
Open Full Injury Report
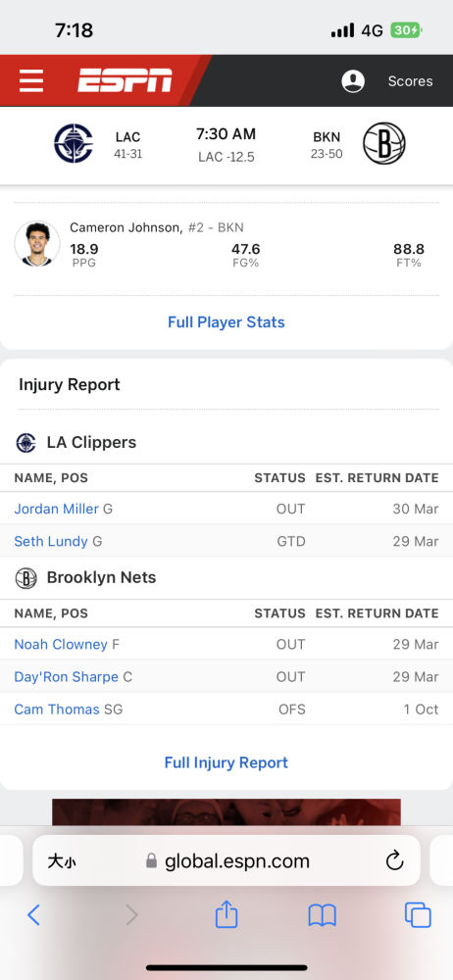(226, 762)
